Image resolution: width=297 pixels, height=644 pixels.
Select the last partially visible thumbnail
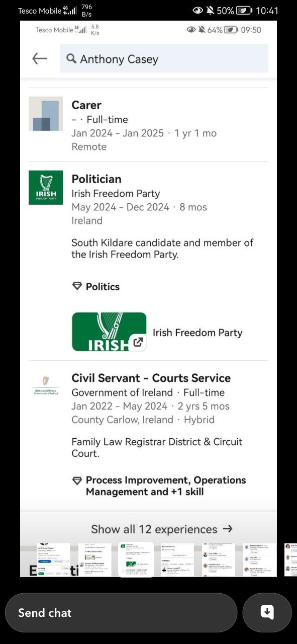(x=290, y=559)
